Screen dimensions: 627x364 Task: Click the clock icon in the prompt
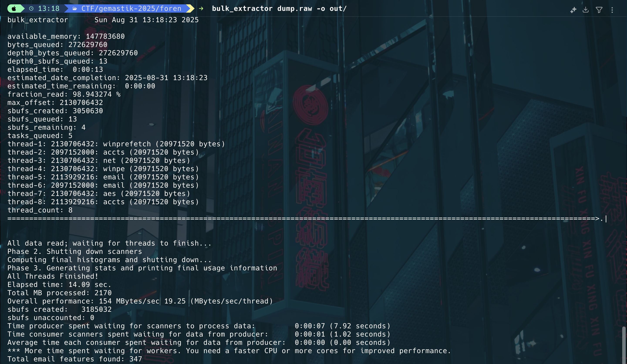(x=31, y=9)
